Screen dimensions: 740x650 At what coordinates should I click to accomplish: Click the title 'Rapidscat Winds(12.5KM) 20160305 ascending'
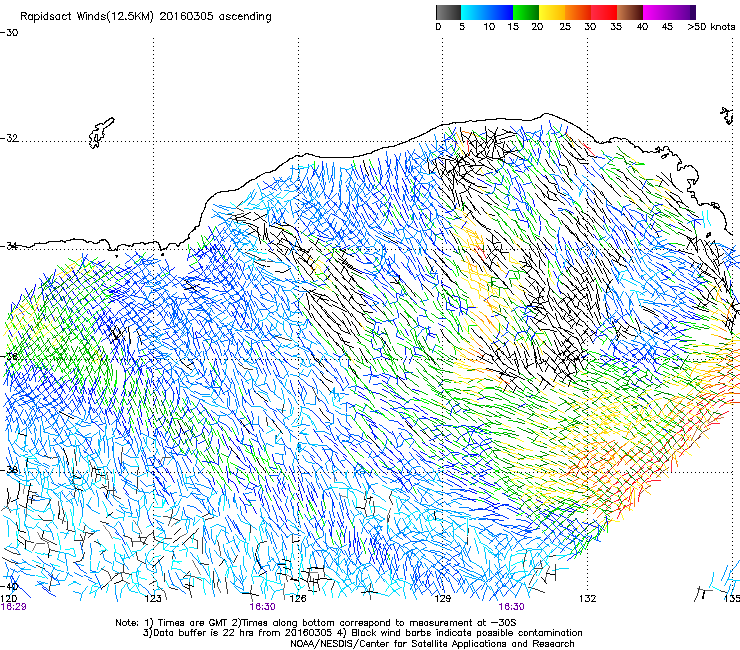pos(146,17)
